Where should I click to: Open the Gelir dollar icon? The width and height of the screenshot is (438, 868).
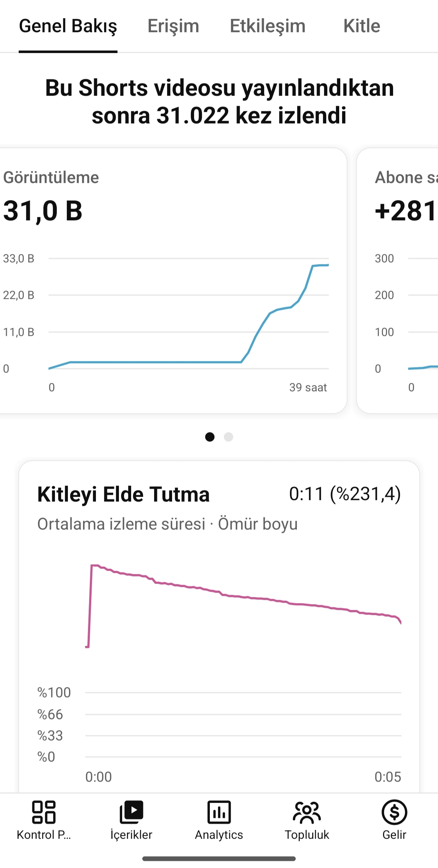(394, 812)
